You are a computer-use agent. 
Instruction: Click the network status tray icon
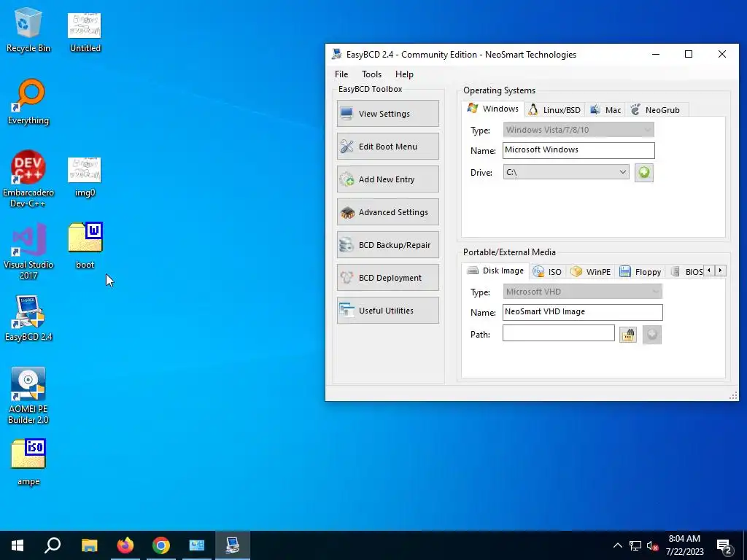[x=635, y=545]
